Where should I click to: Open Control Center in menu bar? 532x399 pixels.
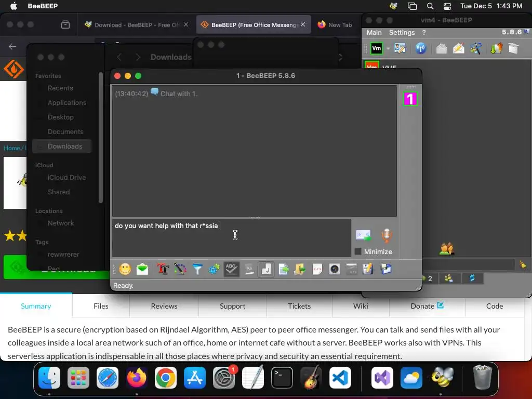pyautogui.click(x=447, y=6)
